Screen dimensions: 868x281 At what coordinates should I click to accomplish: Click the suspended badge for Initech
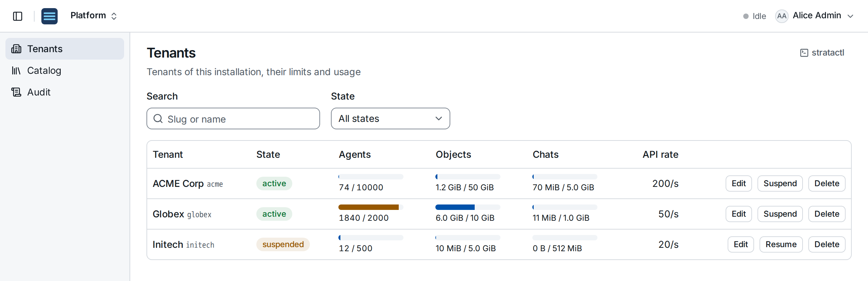283,244
